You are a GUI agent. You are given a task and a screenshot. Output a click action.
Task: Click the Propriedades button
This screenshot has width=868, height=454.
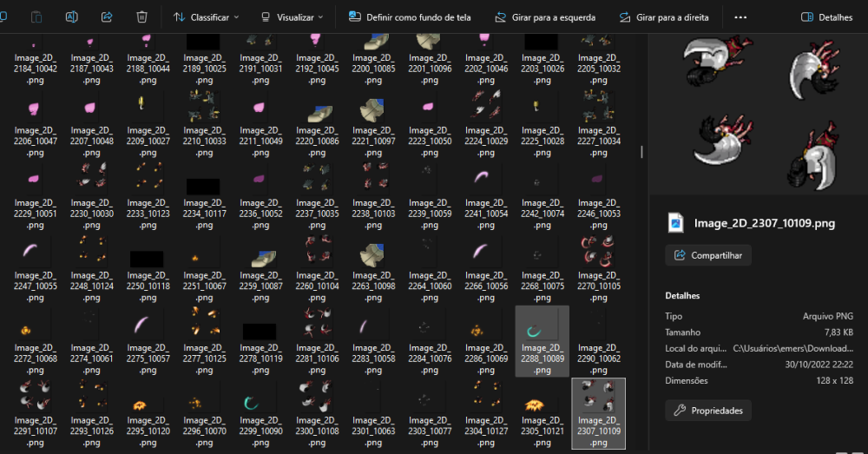tap(708, 411)
